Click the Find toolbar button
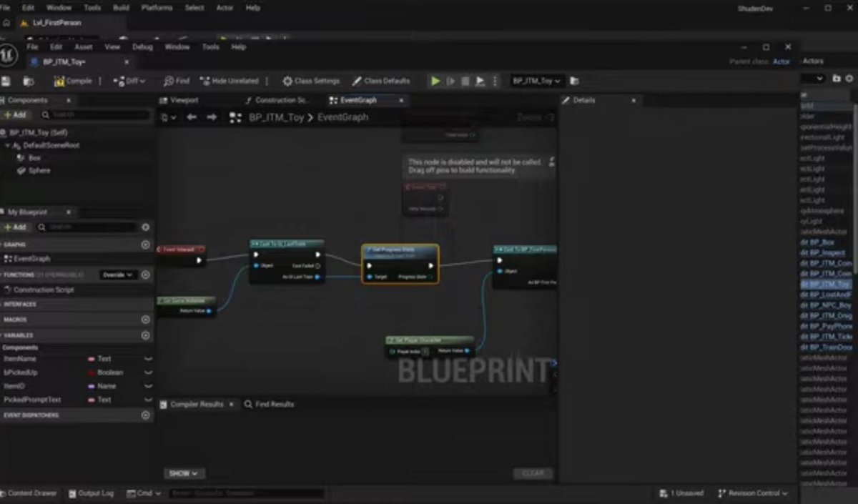The image size is (858, 504). (x=177, y=81)
